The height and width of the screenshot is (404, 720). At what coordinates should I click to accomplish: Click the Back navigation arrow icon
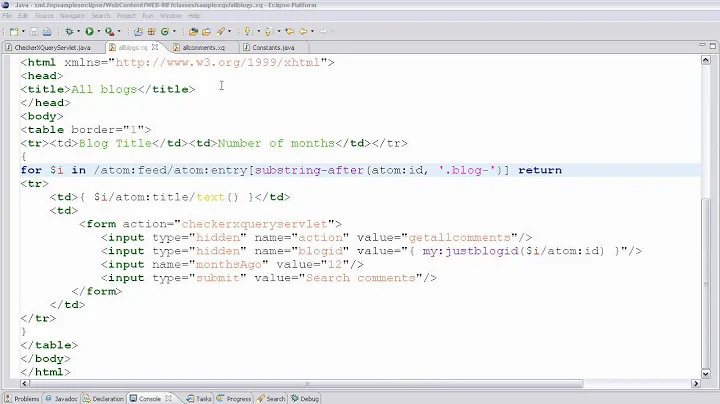(303, 32)
